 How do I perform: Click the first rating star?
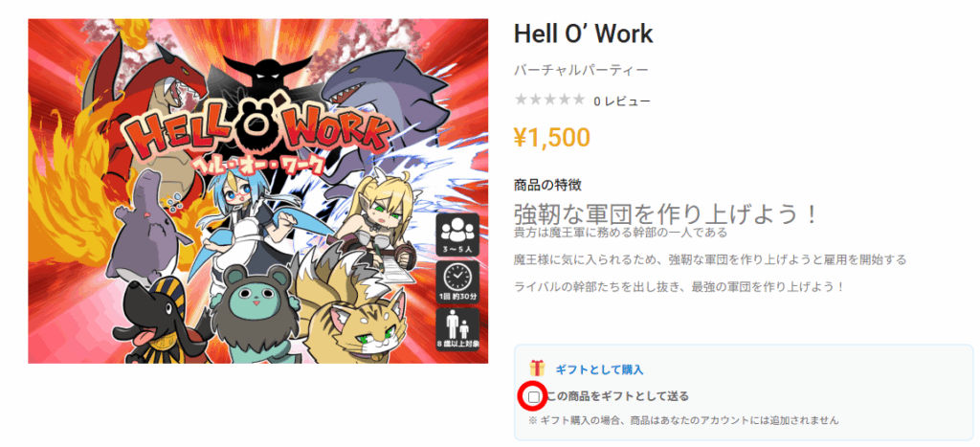520,100
